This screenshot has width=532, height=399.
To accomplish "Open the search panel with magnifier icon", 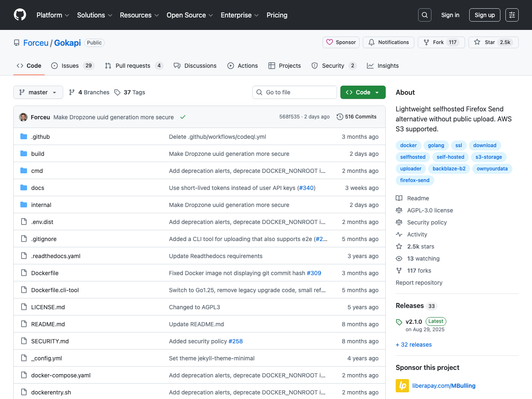I will point(424,15).
